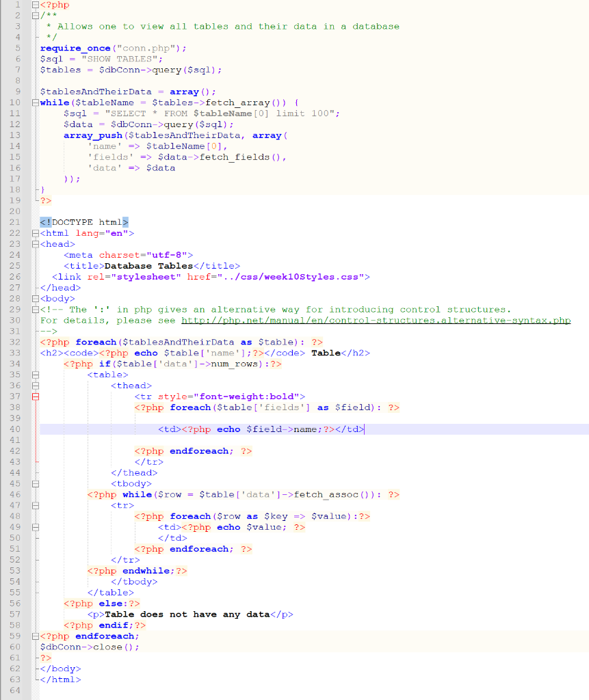
Task: Open the php.net alternative syntax link
Action: (x=383, y=320)
